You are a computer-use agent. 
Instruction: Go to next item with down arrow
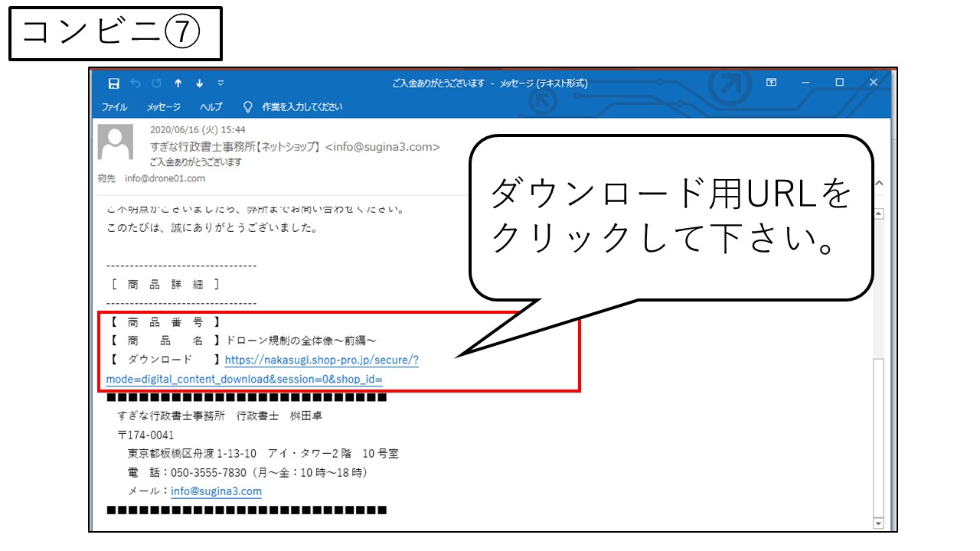[x=200, y=83]
